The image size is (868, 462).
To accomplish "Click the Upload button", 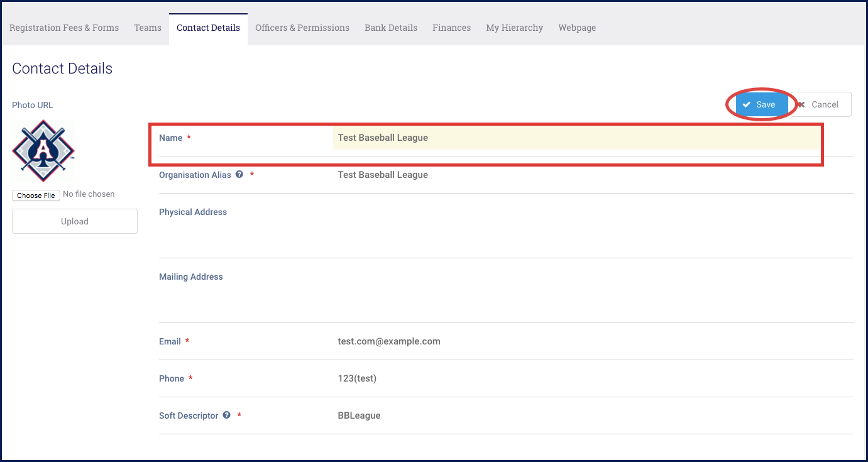I will [75, 221].
